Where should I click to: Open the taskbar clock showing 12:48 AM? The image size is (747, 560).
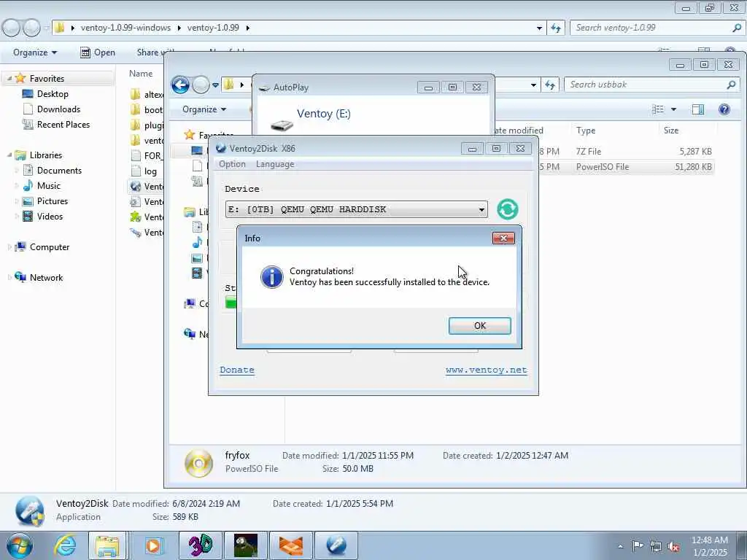pos(710,546)
